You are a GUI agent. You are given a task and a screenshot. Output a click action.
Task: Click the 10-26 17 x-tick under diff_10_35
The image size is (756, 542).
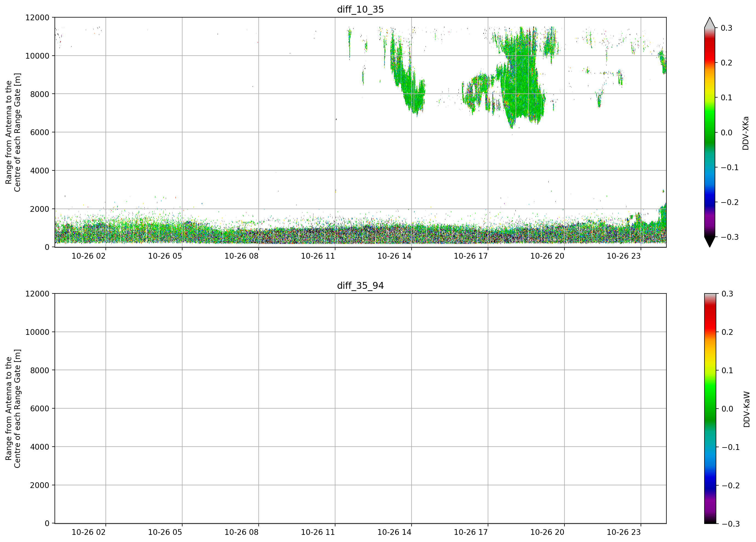(471, 256)
